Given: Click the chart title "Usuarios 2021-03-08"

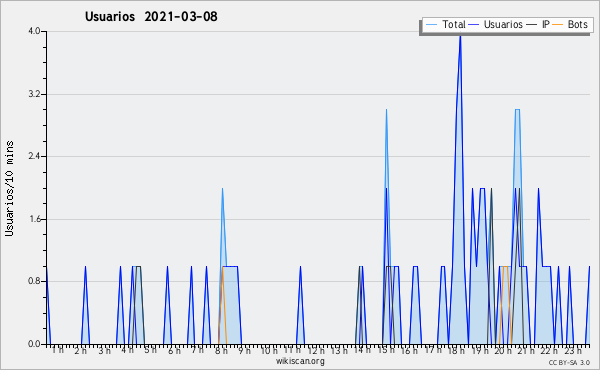Looking at the screenshot, I should [151, 17].
